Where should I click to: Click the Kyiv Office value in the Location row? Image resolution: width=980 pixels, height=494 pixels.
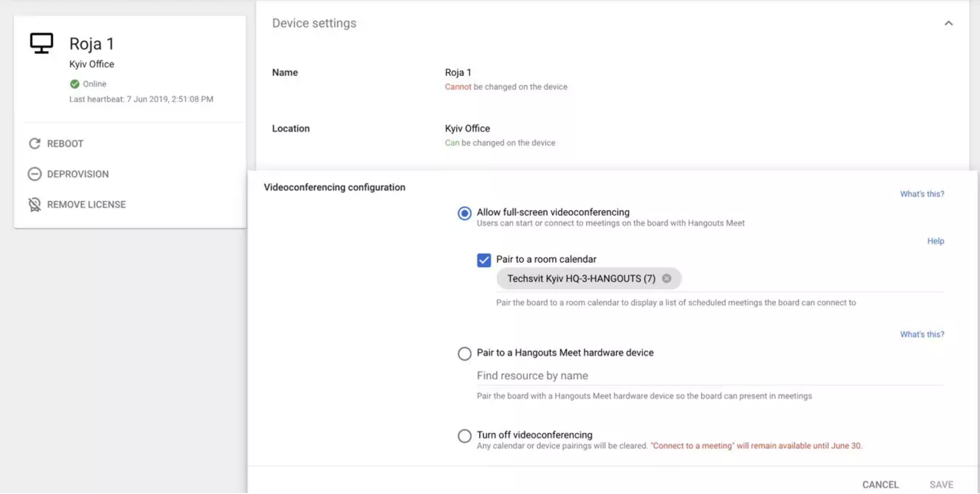(x=467, y=129)
